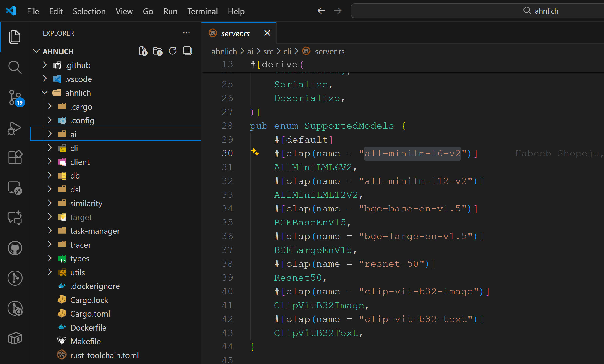
Task: Open the GitHub view in activity bar
Action: [15, 248]
